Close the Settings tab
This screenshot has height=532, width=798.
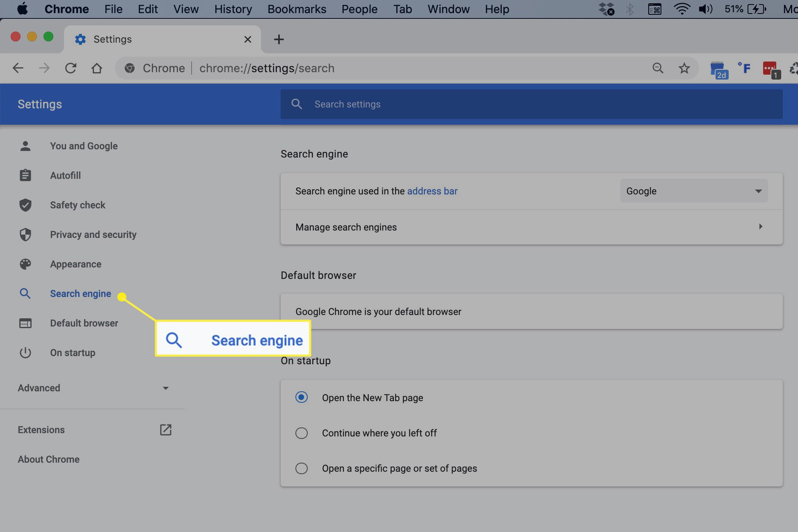click(x=247, y=39)
